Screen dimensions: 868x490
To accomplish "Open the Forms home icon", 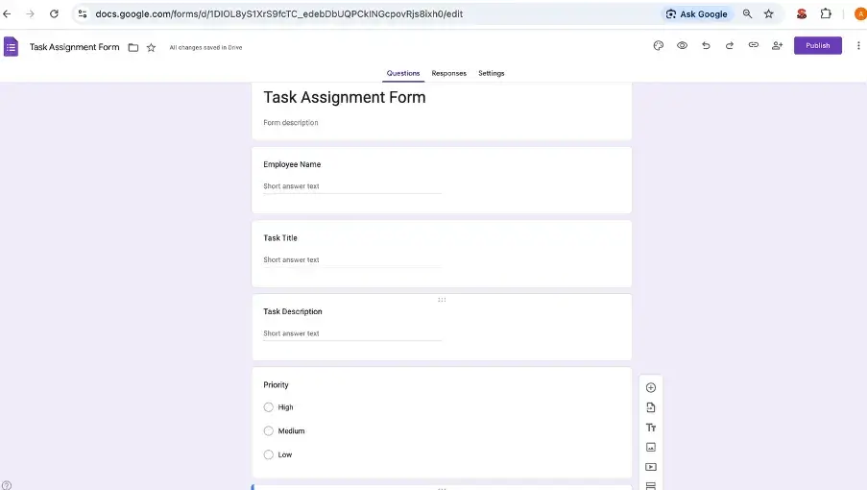I will point(12,46).
